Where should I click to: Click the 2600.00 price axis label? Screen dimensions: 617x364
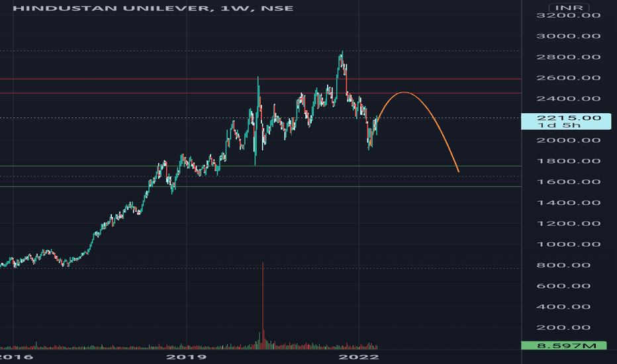tap(569, 78)
